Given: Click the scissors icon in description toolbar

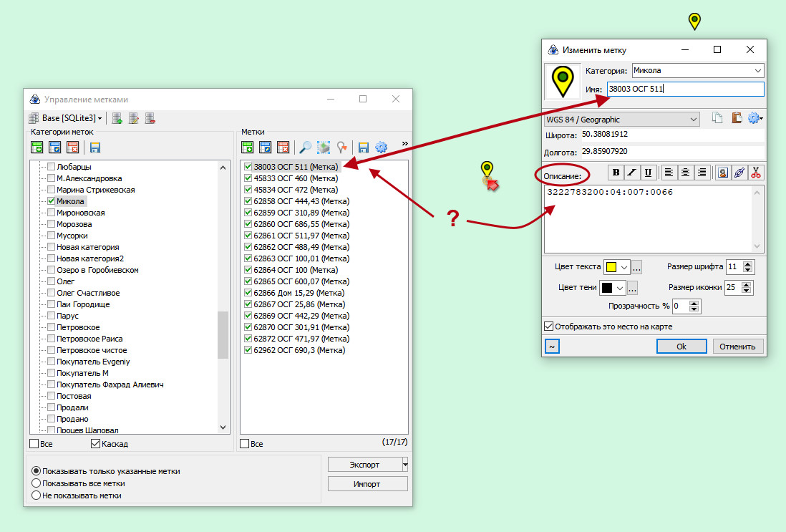Looking at the screenshot, I should click(756, 172).
